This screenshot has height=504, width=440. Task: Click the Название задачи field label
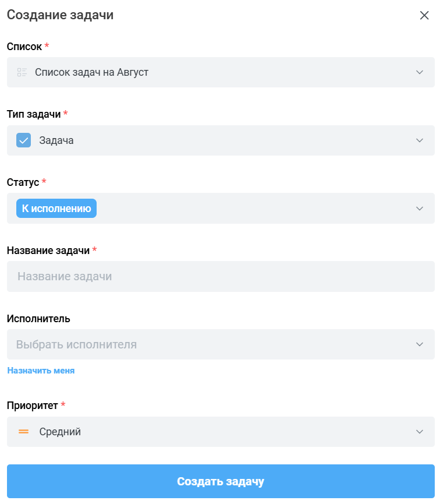pyautogui.click(x=48, y=251)
